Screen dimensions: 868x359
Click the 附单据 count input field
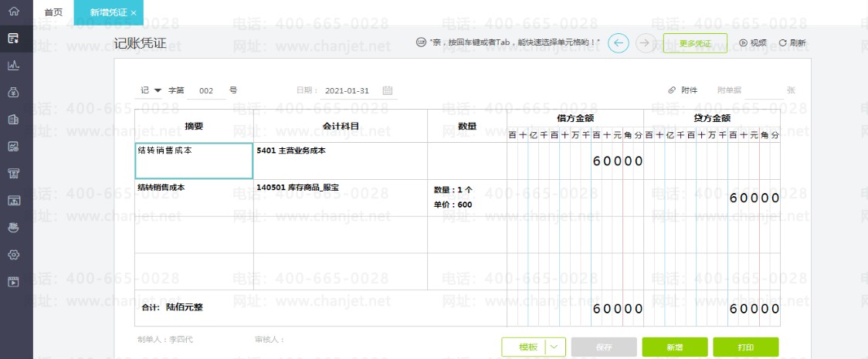(764, 90)
